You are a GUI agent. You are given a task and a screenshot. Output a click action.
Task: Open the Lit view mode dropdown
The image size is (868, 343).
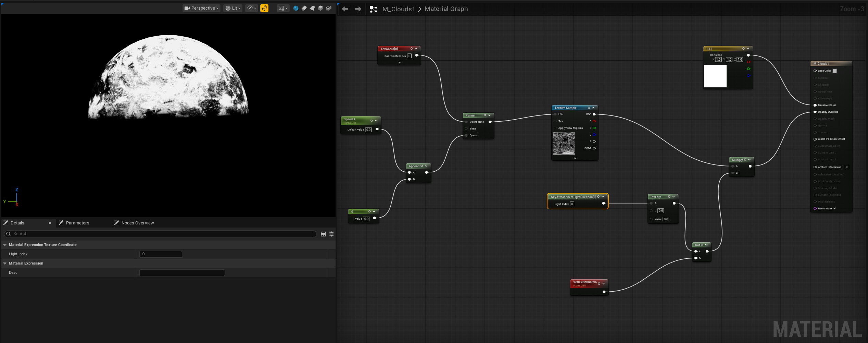pyautogui.click(x=233, y=8)
